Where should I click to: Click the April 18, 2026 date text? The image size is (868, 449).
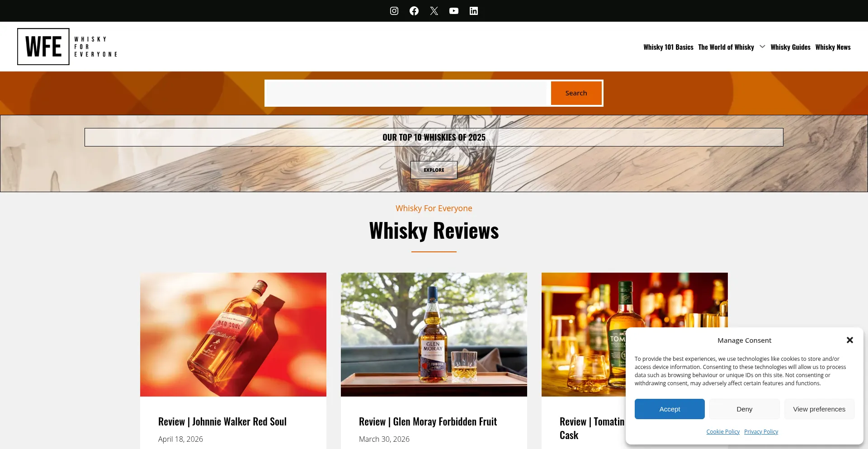[x=180, y=439]
